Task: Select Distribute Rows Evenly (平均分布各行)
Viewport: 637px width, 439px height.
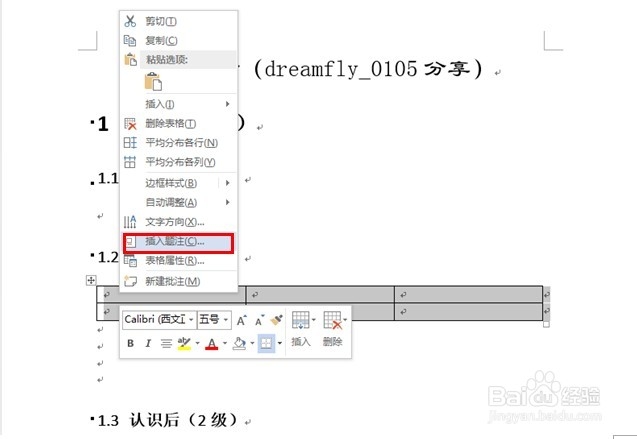Action: pyautogui.click(x=179, y=143)
